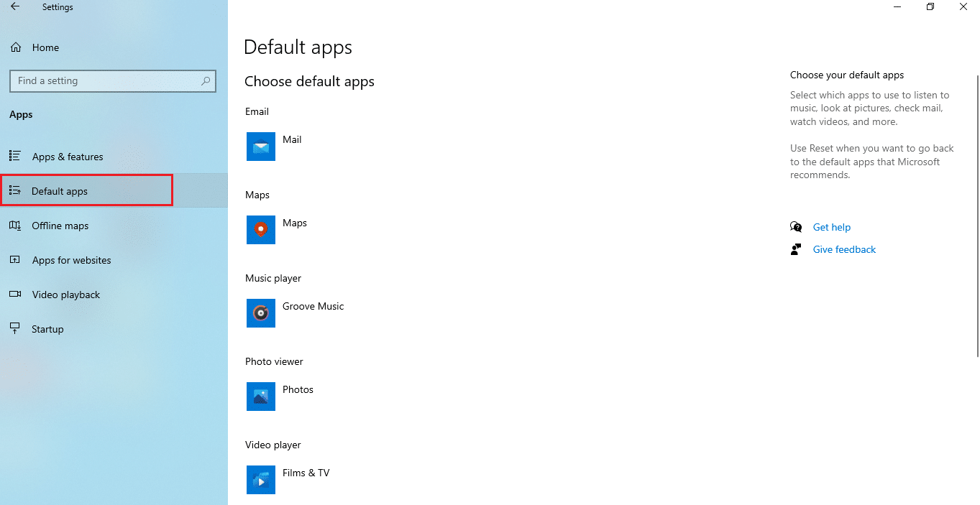Click the Music player category label
Screen dimensions: 980x505
273,278
